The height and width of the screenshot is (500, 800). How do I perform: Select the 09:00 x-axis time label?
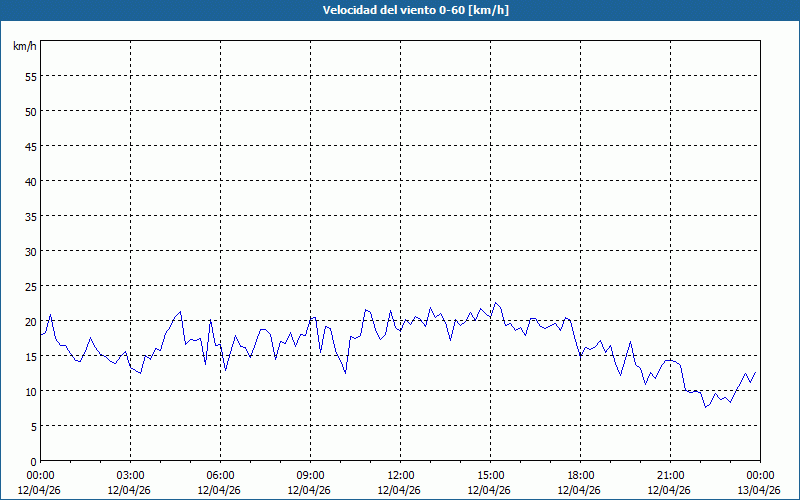tap(310, 475)
